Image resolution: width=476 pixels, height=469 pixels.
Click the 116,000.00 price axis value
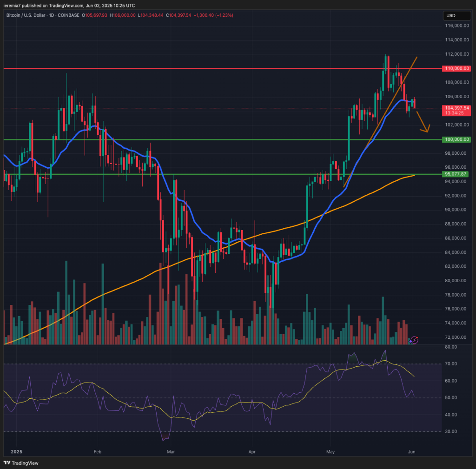pos(457,26)
